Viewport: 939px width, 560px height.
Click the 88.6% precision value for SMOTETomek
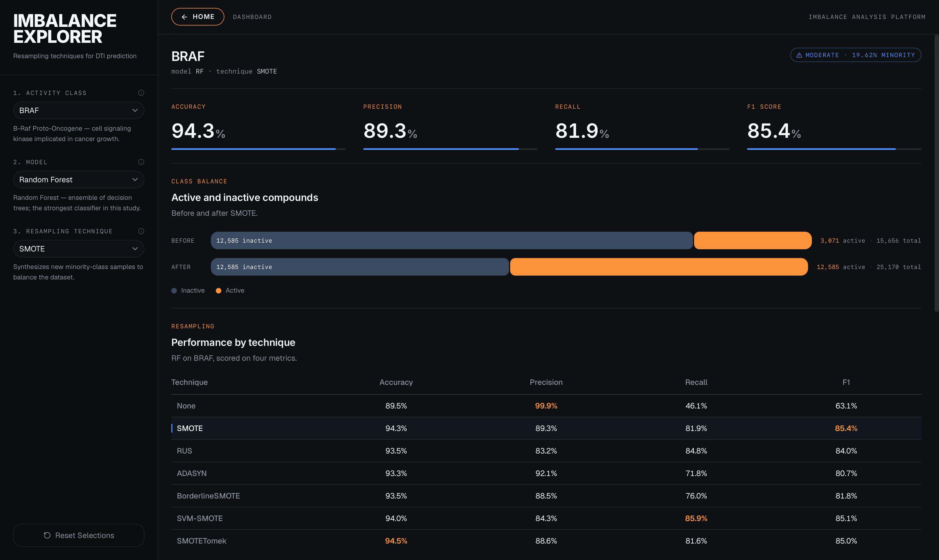[546, 541]
